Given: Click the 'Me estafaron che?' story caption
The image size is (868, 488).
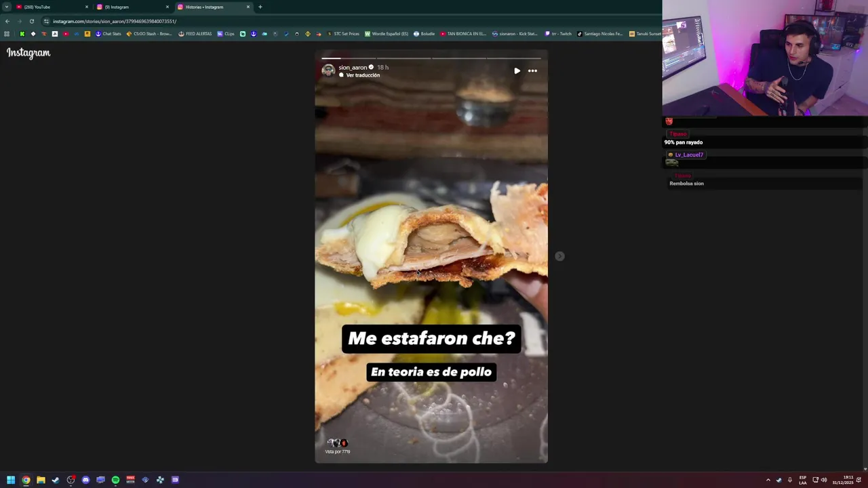Looking at the screenshot, I should point(431,338).
